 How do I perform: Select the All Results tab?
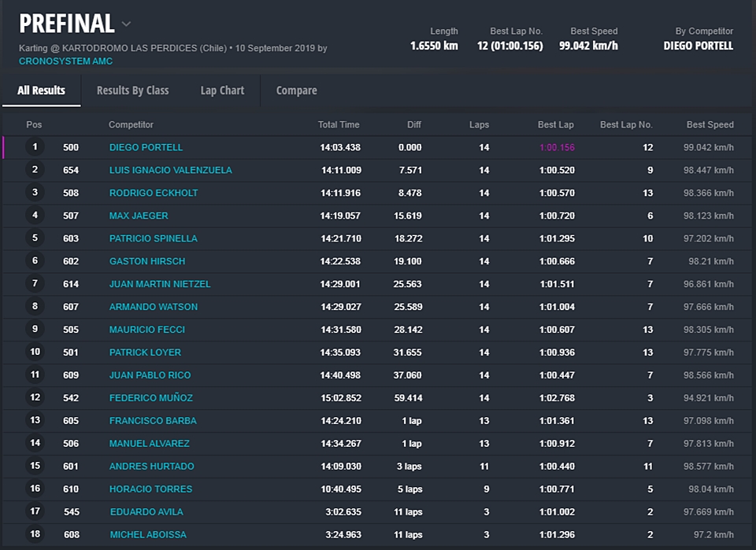41,90
